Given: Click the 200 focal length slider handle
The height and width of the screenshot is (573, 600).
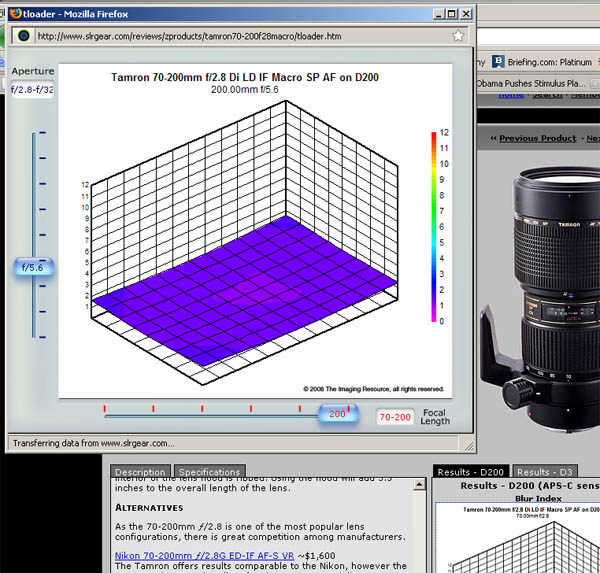Looking at the screenshot, I should pyautogui.click(x=338, y=413).
